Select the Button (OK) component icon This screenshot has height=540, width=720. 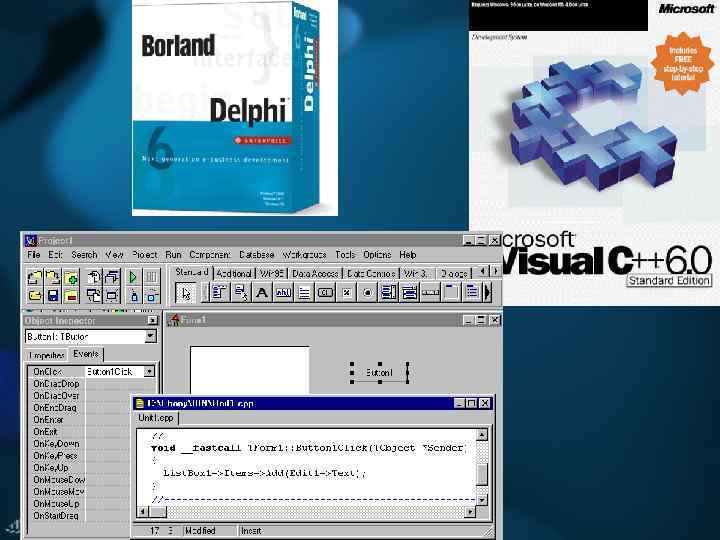[x=325, y=292]
